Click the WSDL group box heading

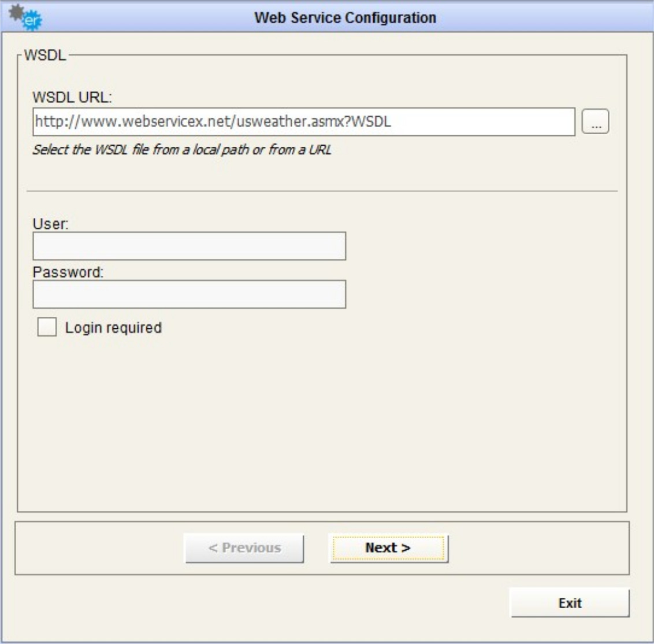click(x=45, y=56)
